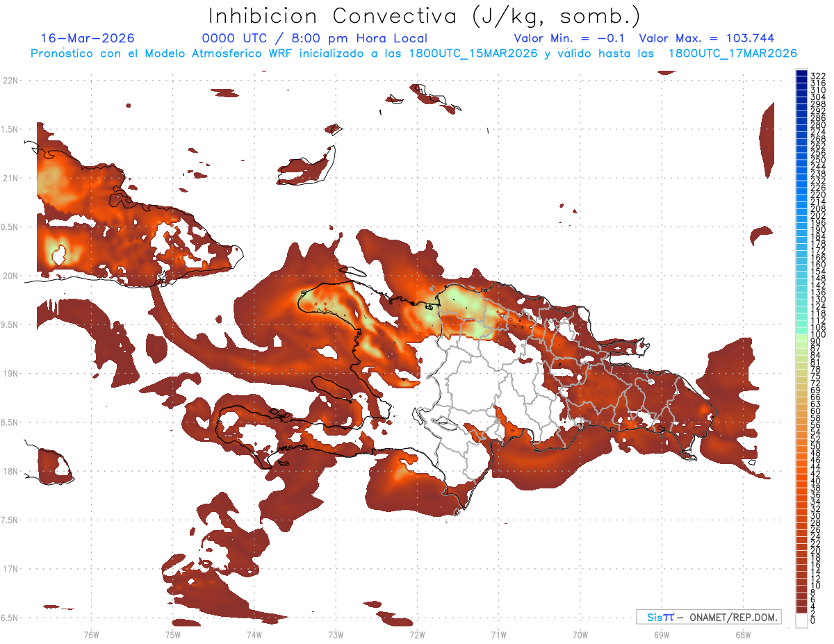The height and width of the screenshot is (644, 834).
Task: Select the "74W" longitude label
Action: 254,634
